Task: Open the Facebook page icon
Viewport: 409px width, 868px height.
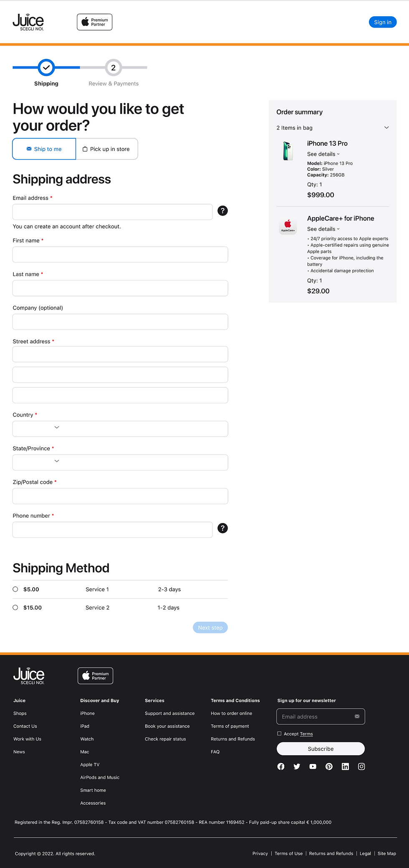Action: coord(280,766)
